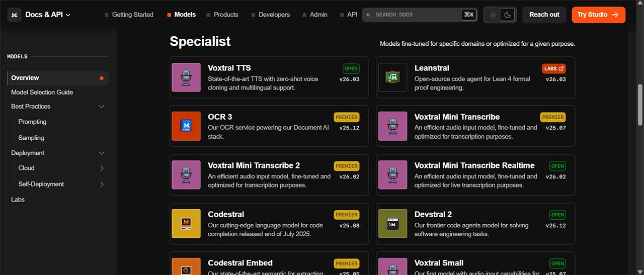Expand the Cloud submenu chevron
This screenshot has width=644, height=275.
(102, 168)
